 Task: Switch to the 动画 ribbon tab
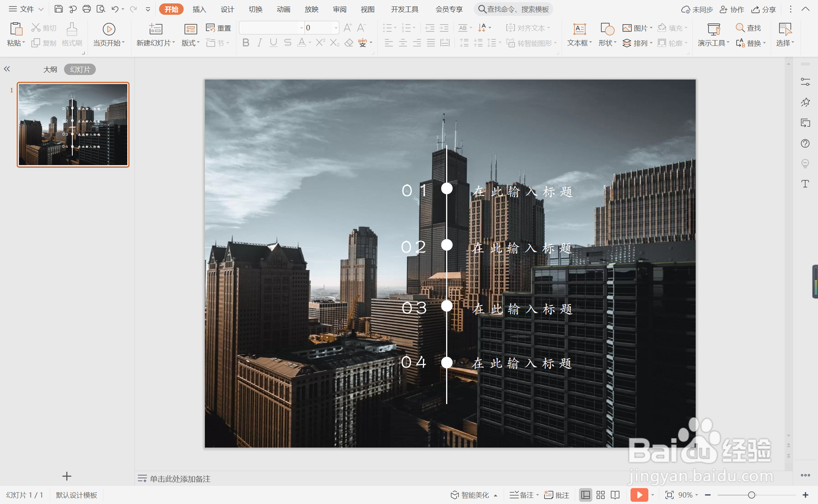tap(283, 9)
